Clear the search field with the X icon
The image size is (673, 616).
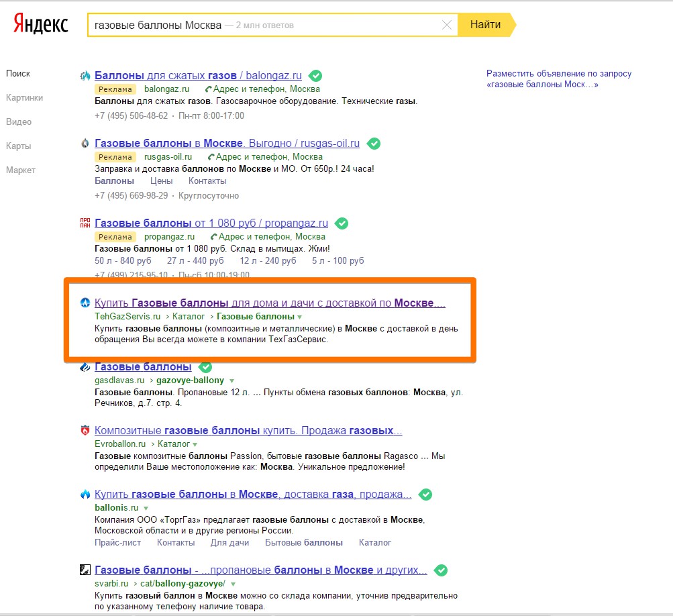(x=446, y=25)
